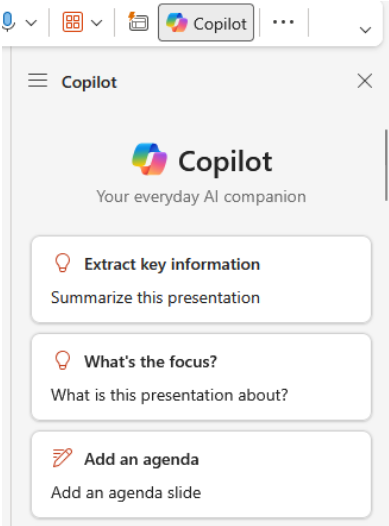Close the Copilot side pane

[365, 81]
